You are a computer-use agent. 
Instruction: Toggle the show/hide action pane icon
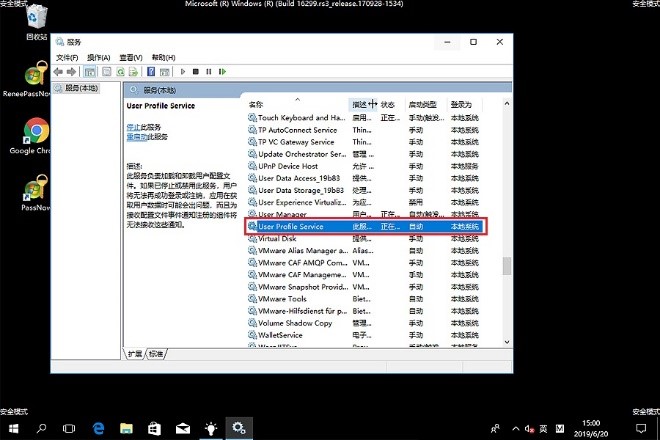point(165,72)
